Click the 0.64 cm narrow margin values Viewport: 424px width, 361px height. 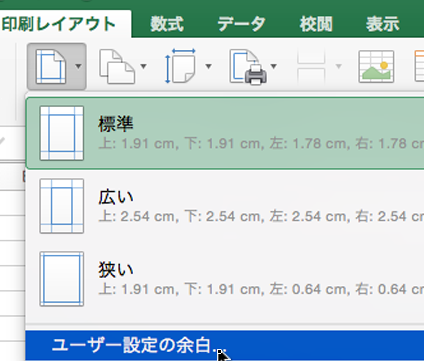tap(261, 289)
